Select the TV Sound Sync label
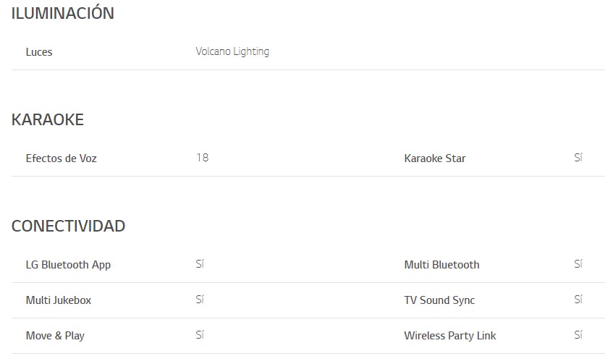The image size is (605, 364). 439,300
